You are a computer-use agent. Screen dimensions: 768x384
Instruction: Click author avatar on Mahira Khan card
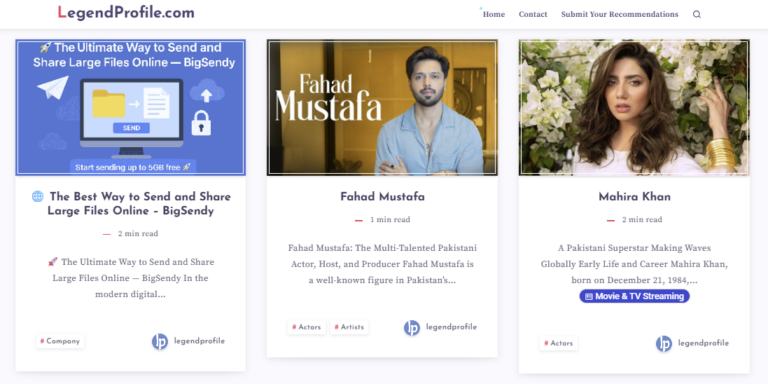664,344
